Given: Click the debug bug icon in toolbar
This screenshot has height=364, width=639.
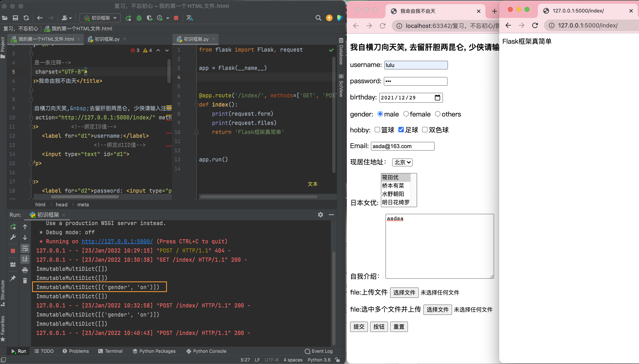Looking at the screenshot, I should (x=139, y=18).
